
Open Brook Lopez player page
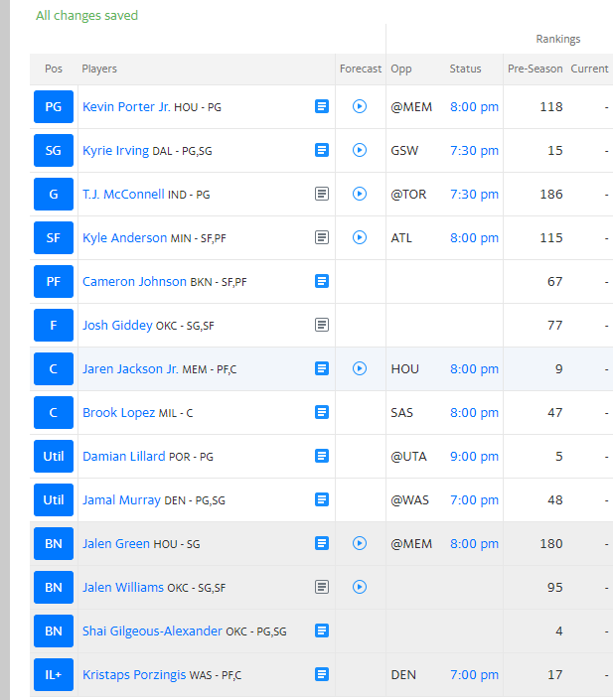click(x=119, y=412)
